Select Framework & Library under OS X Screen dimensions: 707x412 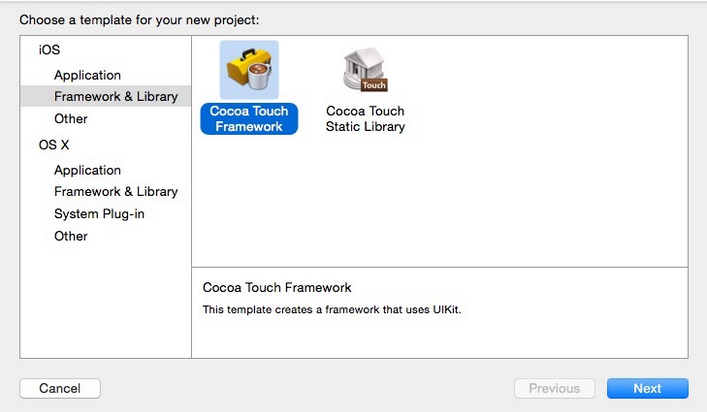tap(115, 191)
